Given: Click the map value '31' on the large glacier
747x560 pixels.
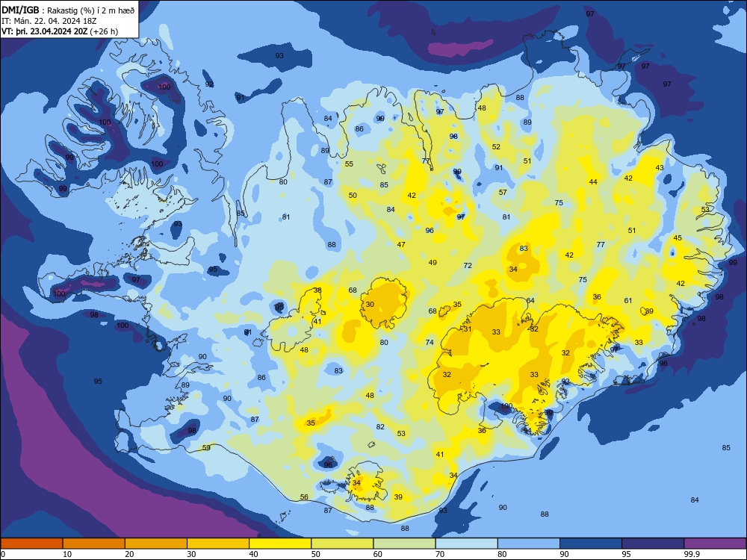Looking at the screenshot, I should pyautogui.click(x=468, y=329).
